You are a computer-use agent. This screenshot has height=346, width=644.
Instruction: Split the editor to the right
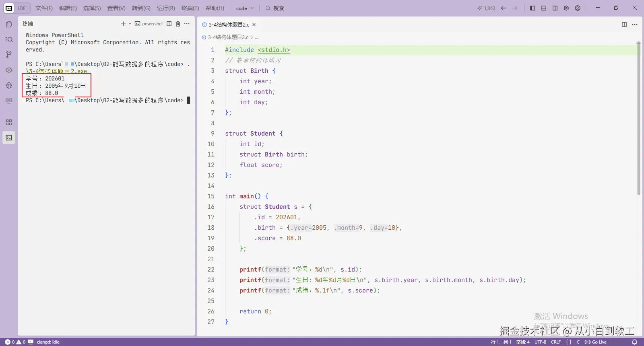coord(624,25)
